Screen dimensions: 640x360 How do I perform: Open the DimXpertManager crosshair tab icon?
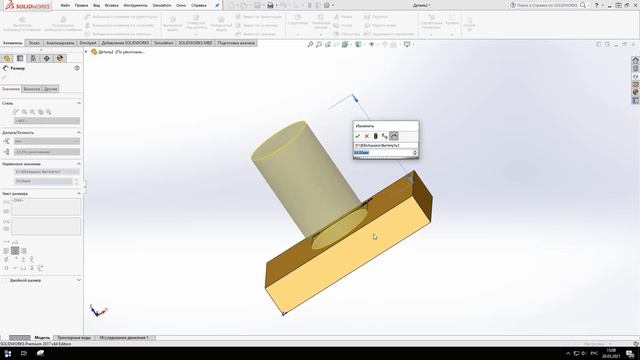click(x=47, y=58)
